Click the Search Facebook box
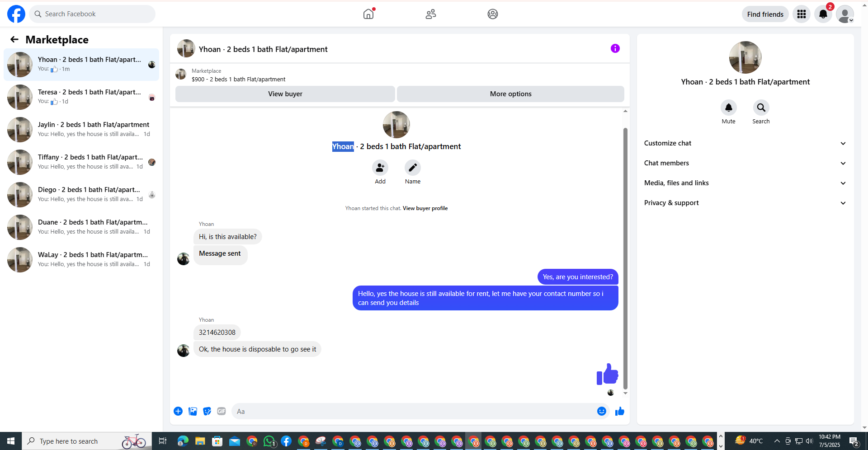Image resolution: width=868 pixels, height=450 pixels. (92, 14)
